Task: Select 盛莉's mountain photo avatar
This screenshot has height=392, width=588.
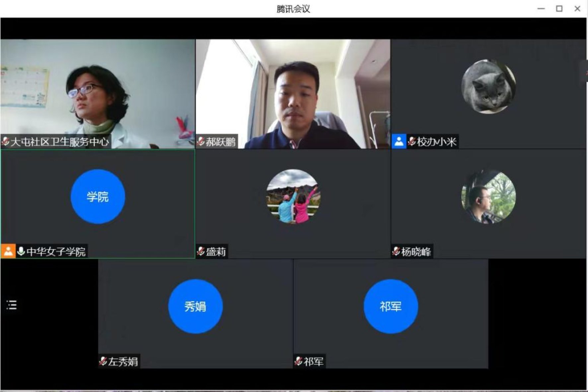Action: [x=293, y=196]
